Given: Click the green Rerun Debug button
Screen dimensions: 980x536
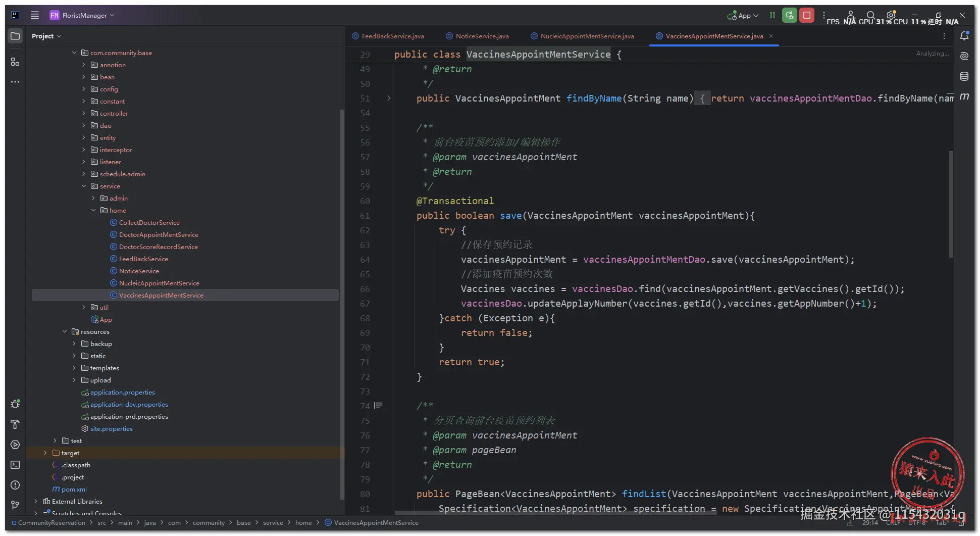Looking at the screenshot, I should [790, 15].
